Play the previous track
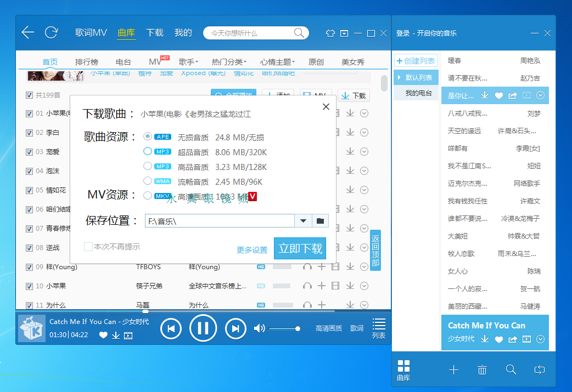The width and height of the screenshot is (572, 392). tap(171, 328)
